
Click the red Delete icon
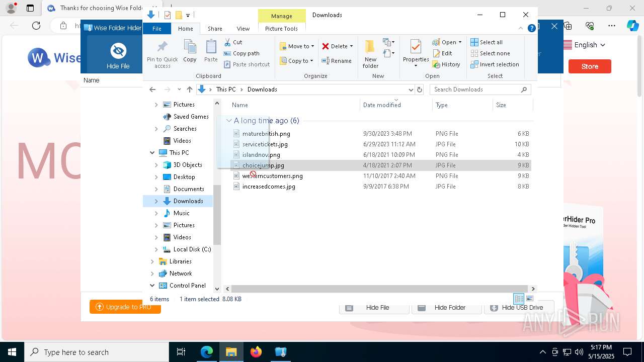[326, 46]
